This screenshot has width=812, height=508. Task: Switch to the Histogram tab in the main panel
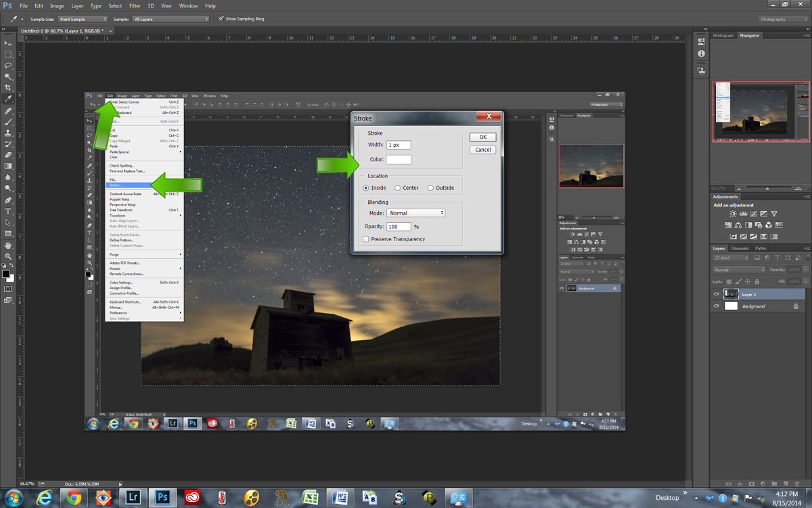(723, 35)
